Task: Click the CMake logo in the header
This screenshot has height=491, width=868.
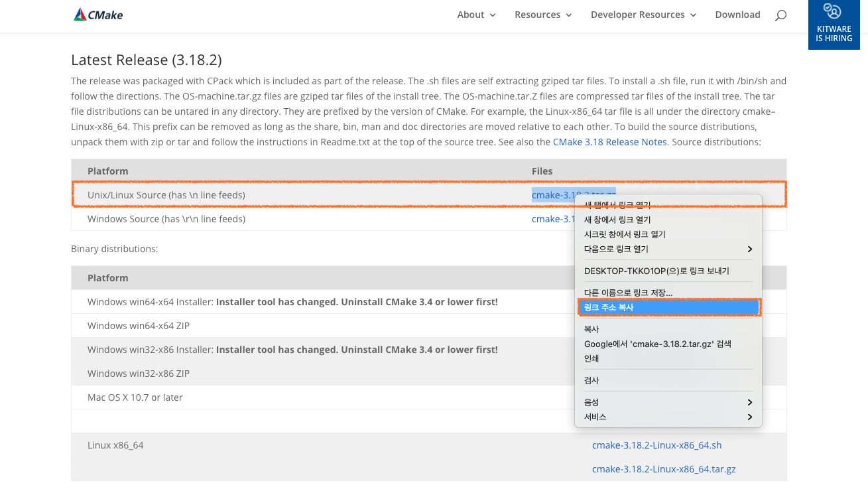Action: (x=98, y=15)
